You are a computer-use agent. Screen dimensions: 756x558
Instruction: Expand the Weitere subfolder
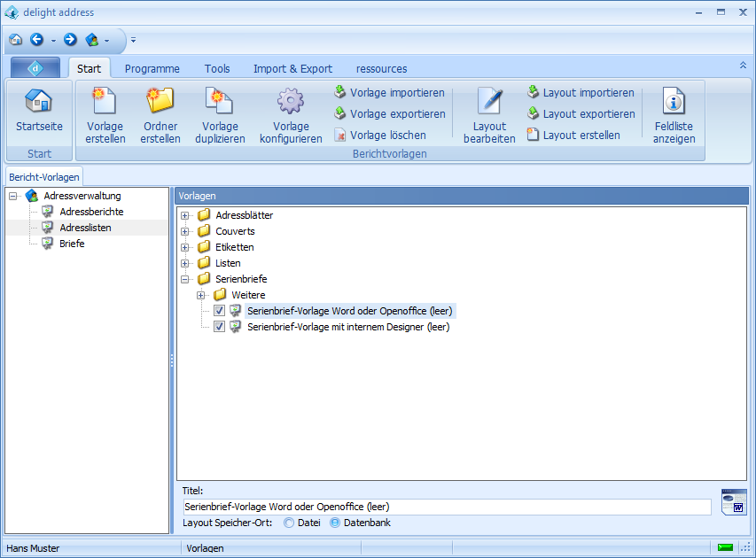(201, 295)
